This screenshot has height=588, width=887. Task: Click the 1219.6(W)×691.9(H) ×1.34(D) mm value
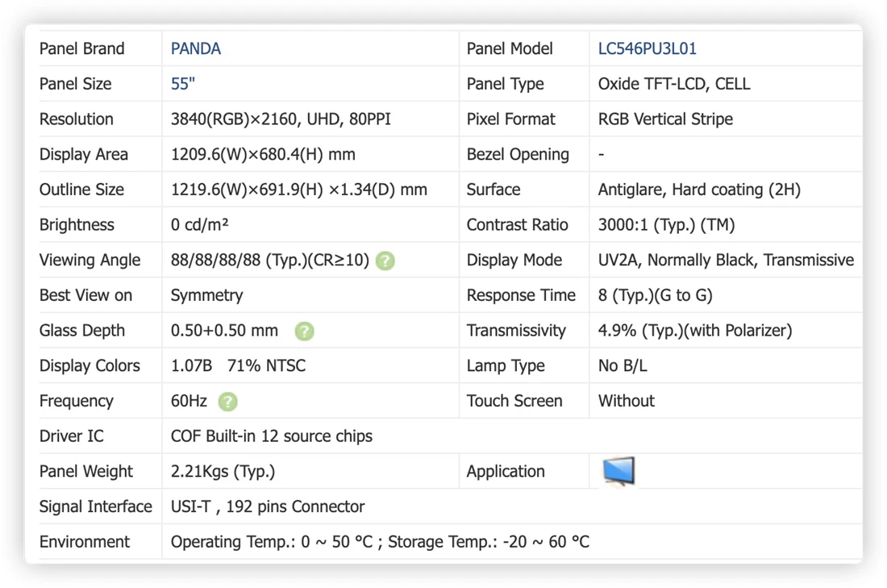click(298, 190)
